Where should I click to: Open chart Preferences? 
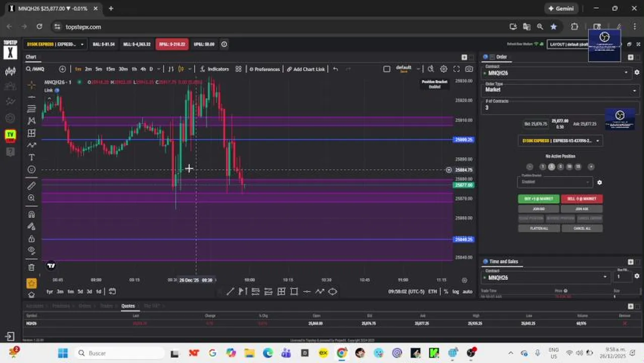pyautogui.click(x=265, y=69)
